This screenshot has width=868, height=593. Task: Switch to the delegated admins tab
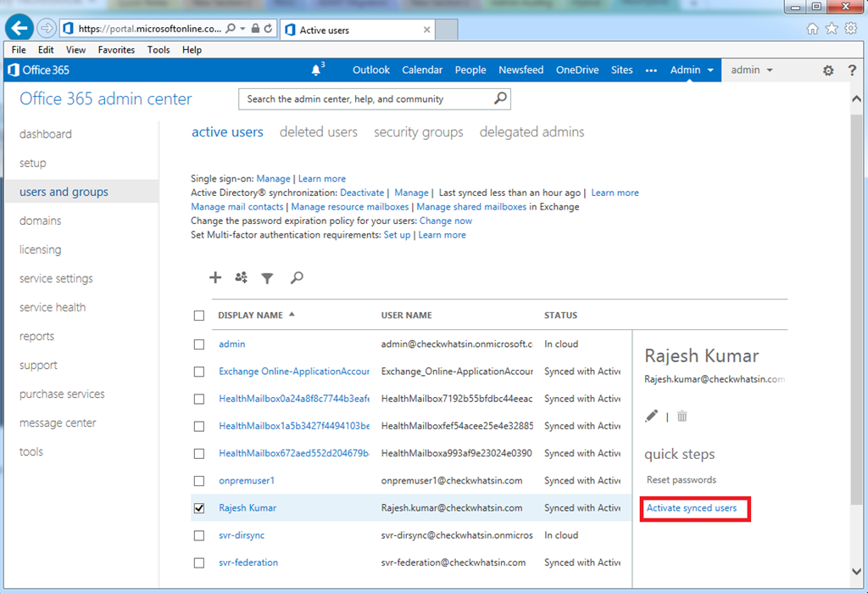tap(531, 131)
